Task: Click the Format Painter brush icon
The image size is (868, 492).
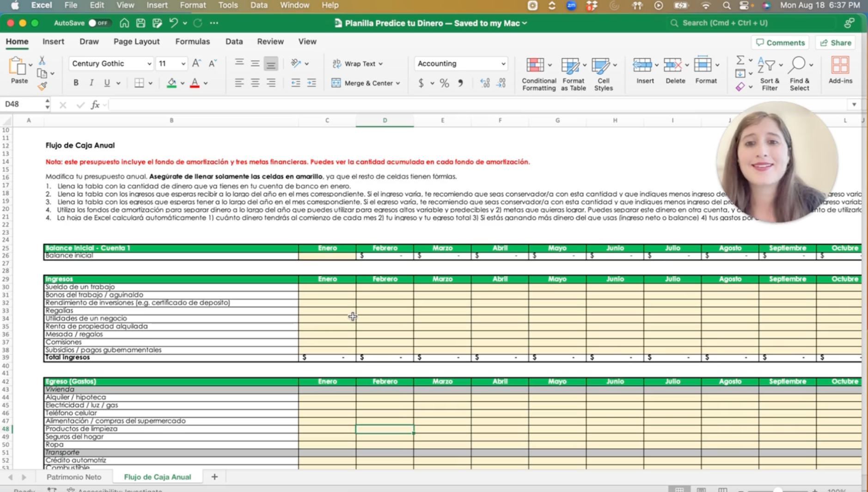Action: [43, 86]
